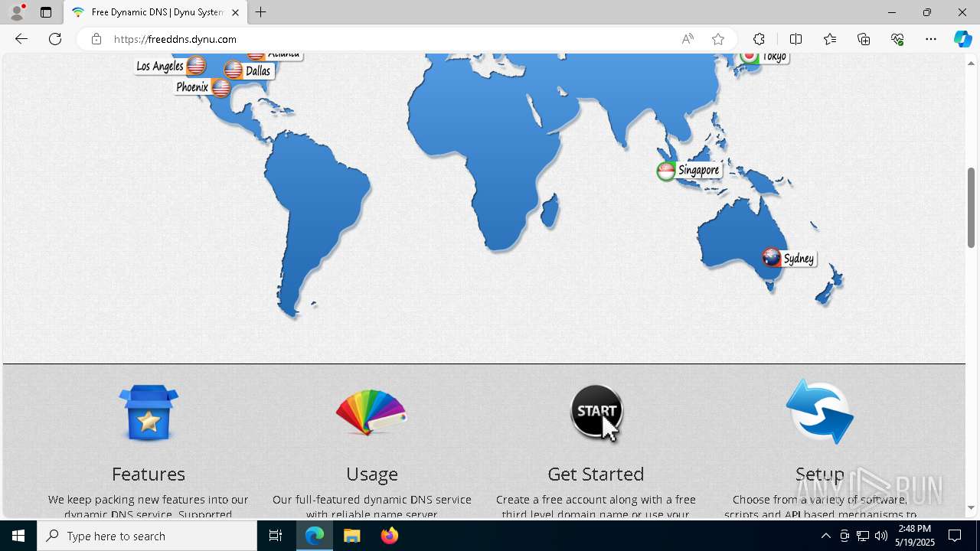The width and height of the screenshot is (980, 551).
Task: Select the Dallas flag marker on map
Action: 234,70
